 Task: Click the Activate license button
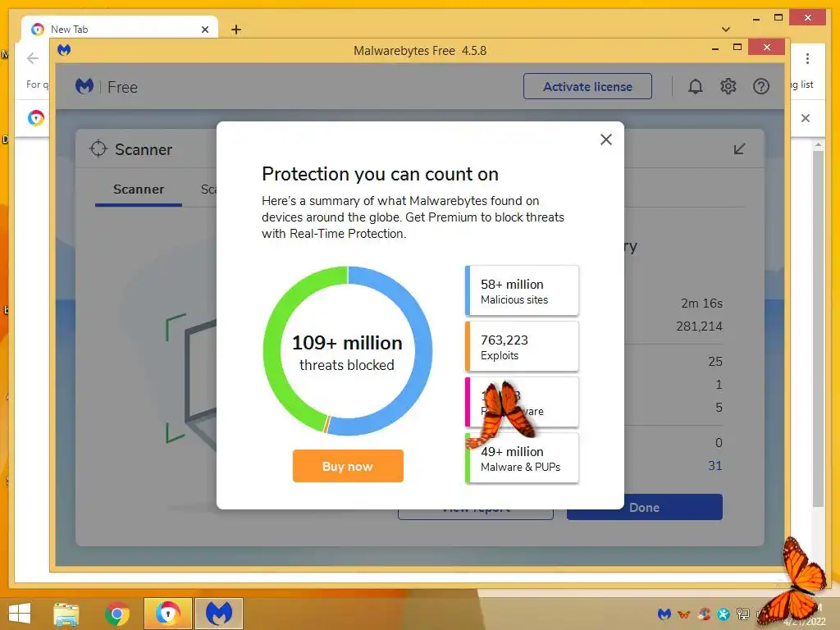587,86
